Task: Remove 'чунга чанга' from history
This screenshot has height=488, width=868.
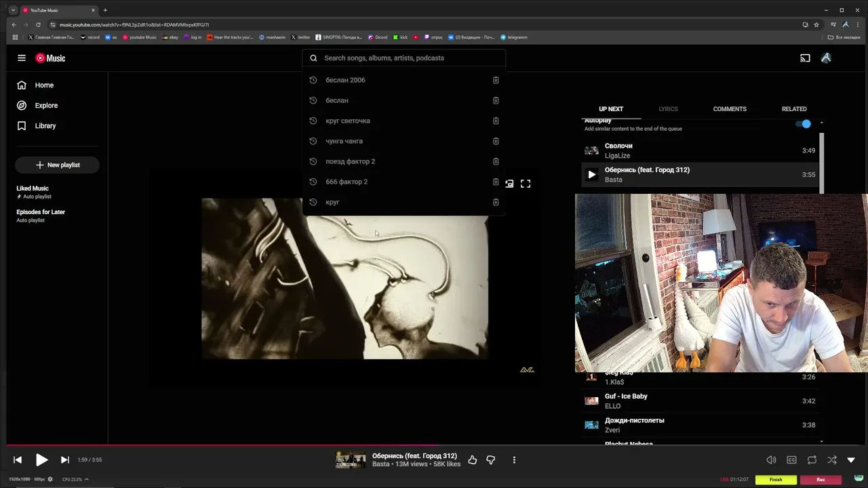Action: click(496, 141)
